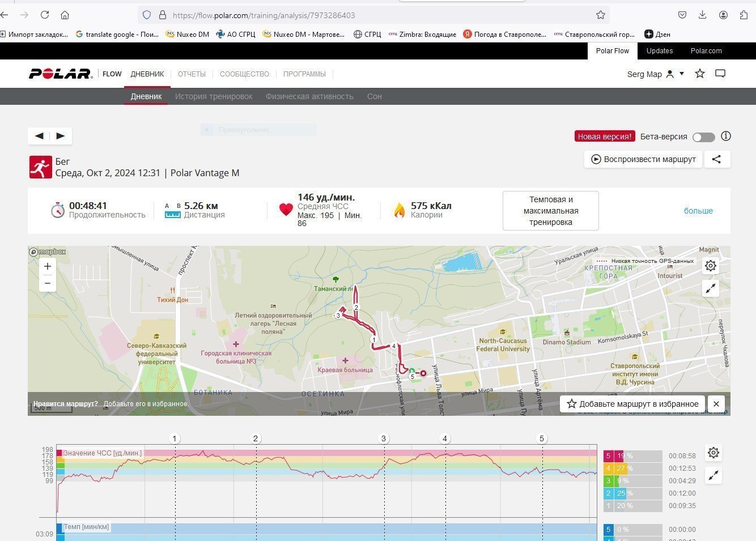The height and width of the screenshot is (541, 756).
Task: Click the Новая версия! badge
Action: pyautogui.click(x=605, y=137)
